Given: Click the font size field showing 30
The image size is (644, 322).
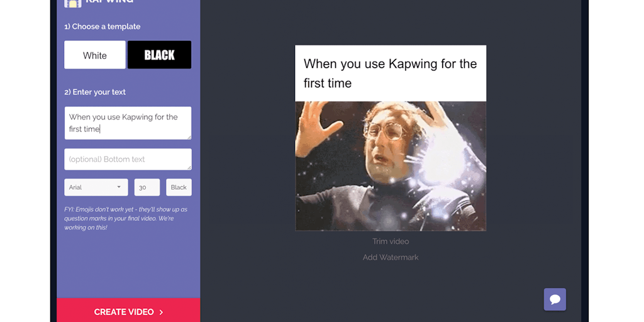Looking at the screenshot, I should tap(147, 187).
